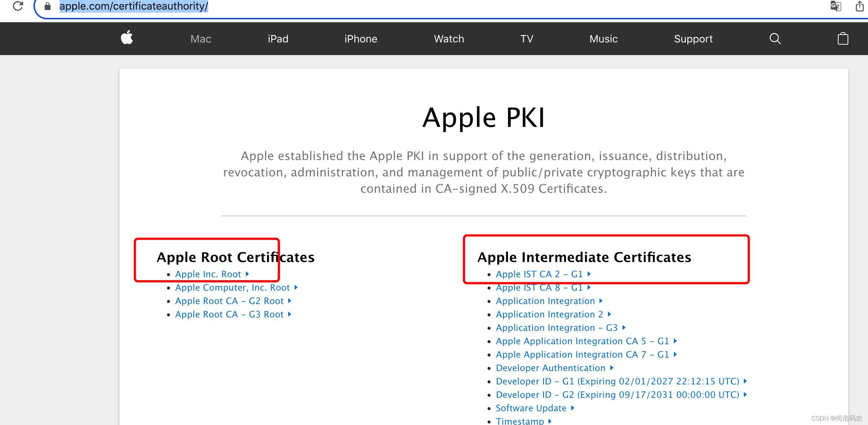Open the Google Translate icon in address bar
The image size is (868, 425).
(x=836, y=6)
